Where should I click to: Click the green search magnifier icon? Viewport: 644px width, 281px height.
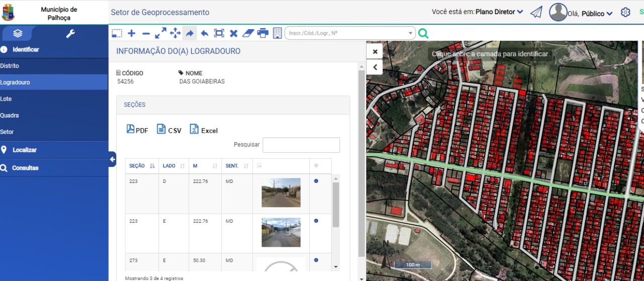click(x=424, y=33)
